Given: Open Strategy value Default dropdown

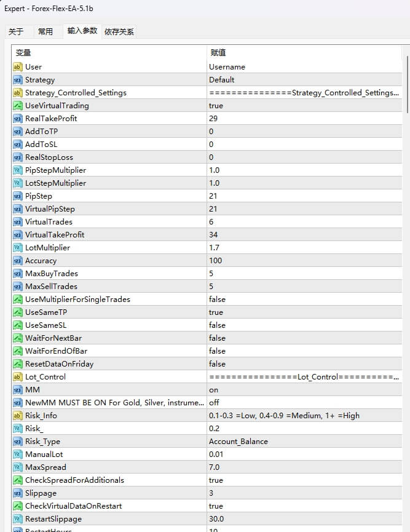Looking at the screenshot, I should tap(304, 80).
